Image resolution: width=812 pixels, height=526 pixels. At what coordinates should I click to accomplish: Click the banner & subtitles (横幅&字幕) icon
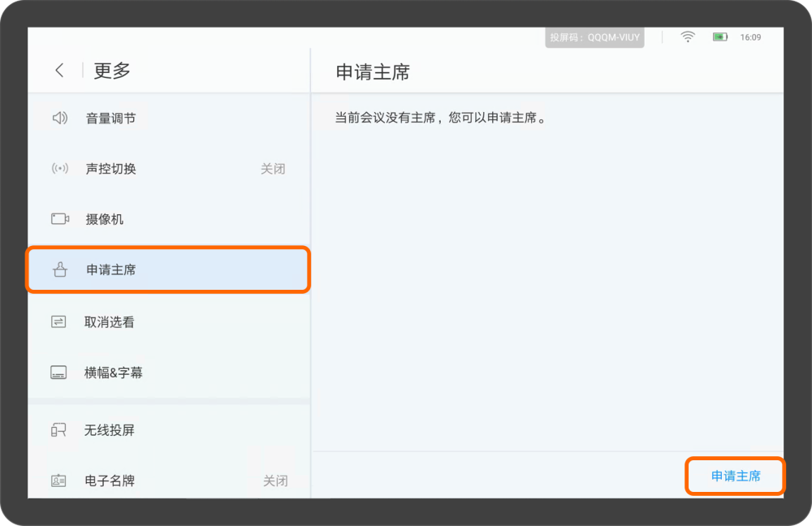(58, 373)
